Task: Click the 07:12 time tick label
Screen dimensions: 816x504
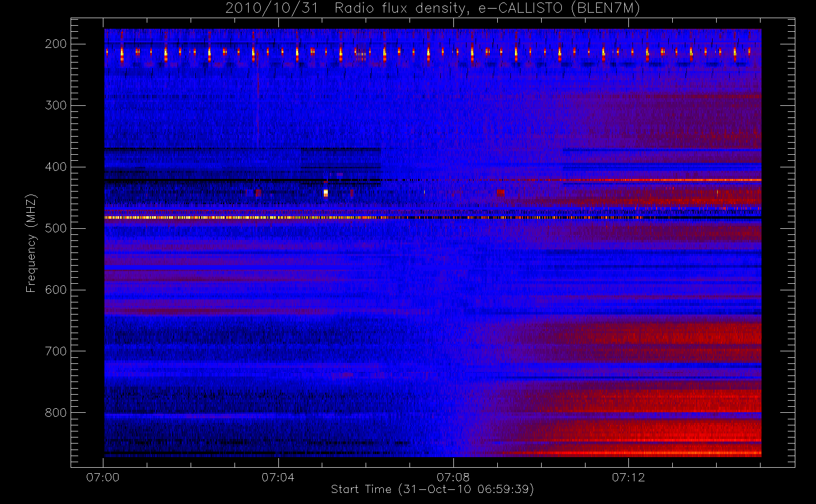Action: 628,477
